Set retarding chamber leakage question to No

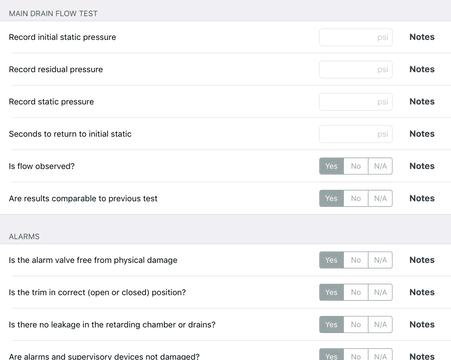(356, 324)
